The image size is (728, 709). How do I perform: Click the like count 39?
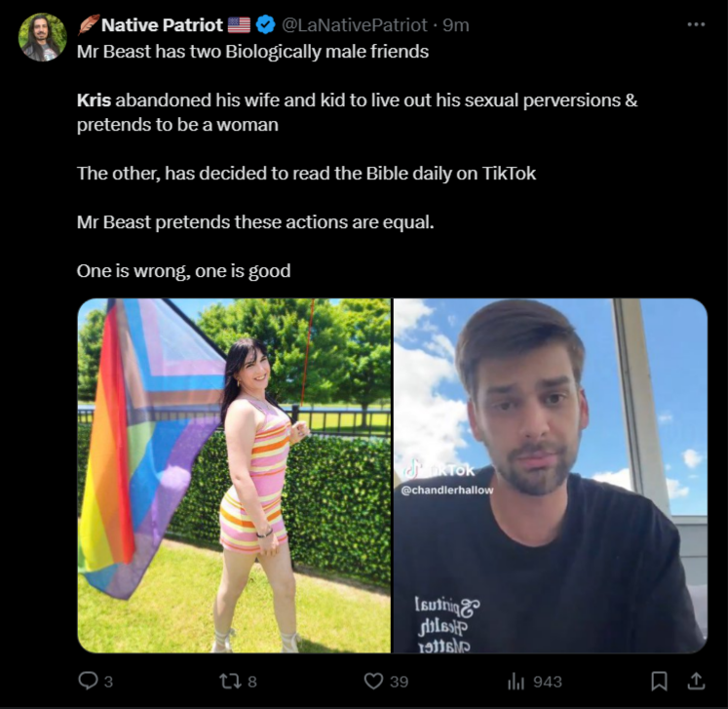click(x=399, y=682)
